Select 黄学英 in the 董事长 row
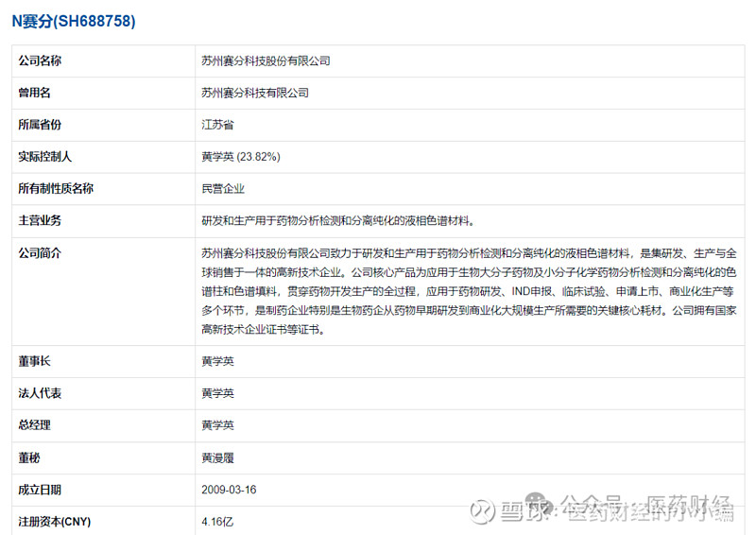The height and width of the screenshot is (535, 756). click(217, 361)
